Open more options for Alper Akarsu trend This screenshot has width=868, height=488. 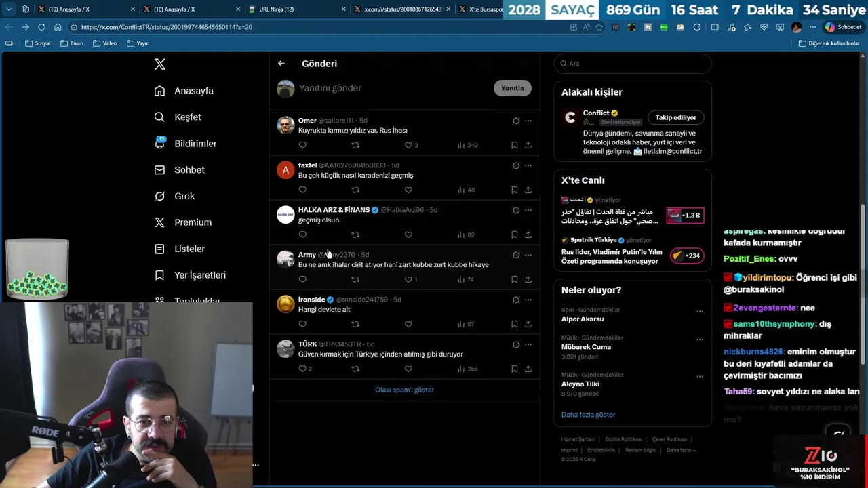[x=700, y=312]
